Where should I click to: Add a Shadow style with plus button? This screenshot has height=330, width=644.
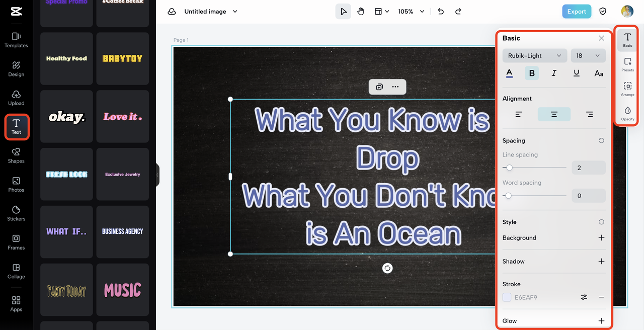coord(601,262)
